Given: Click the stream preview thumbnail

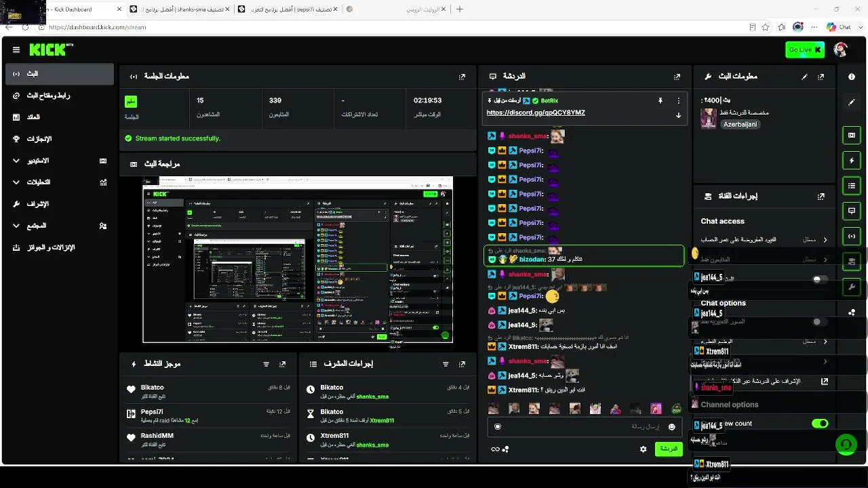Looking at the screenshot, I should [x=298, y=260].
